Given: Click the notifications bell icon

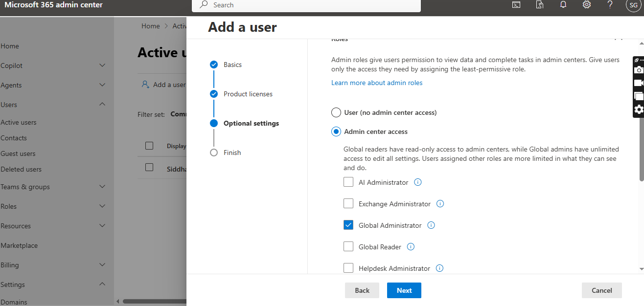Looking at the screenshot, I should point(563,5).
